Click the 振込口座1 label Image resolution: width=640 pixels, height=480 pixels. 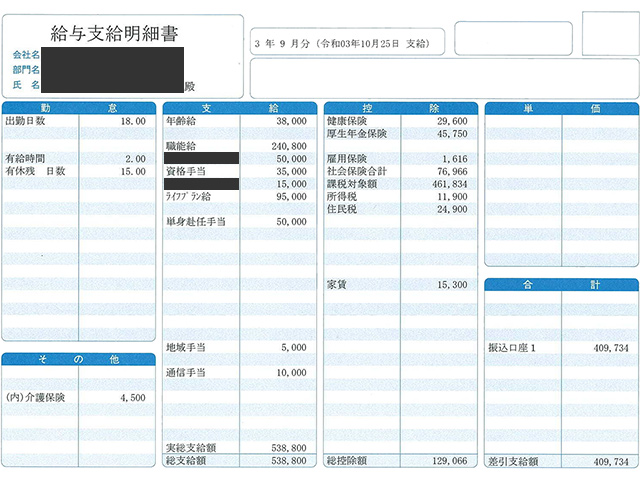513,348
